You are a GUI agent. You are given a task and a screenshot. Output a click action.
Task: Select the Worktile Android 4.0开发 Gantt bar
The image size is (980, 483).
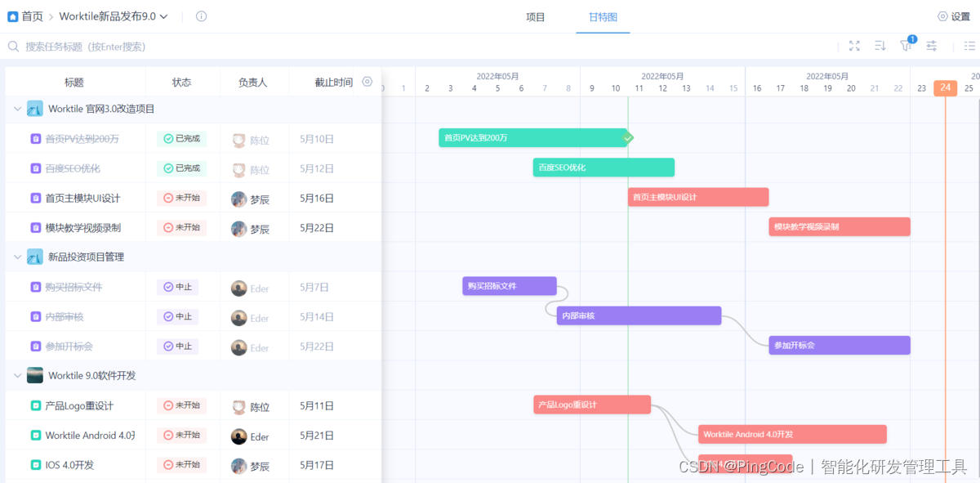[792, 434]
